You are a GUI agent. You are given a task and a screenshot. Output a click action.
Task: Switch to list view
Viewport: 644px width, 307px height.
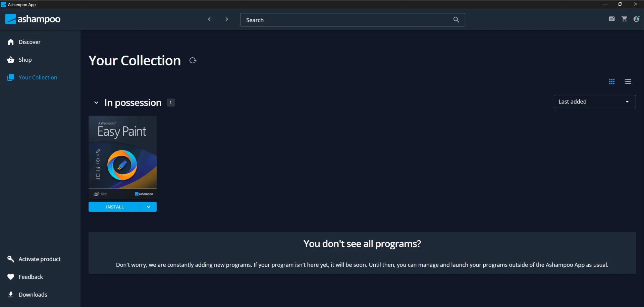pyautogui.click(x=628, y=81)
